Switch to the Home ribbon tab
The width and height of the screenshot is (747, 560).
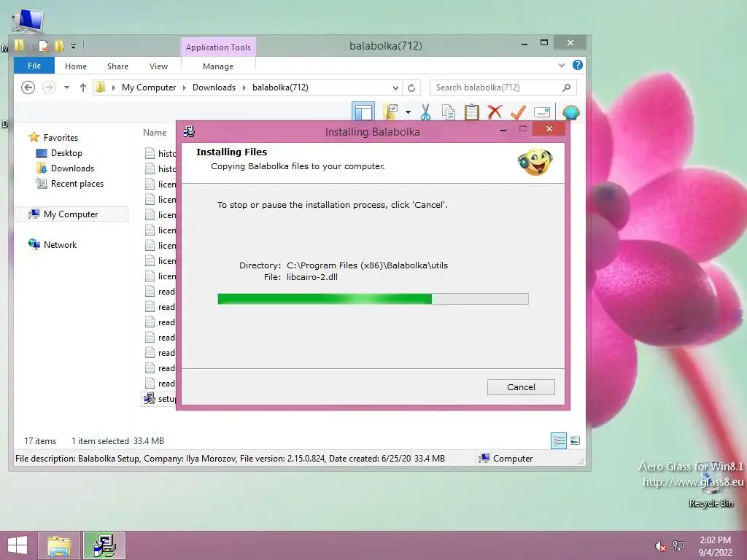pos(76,66)
